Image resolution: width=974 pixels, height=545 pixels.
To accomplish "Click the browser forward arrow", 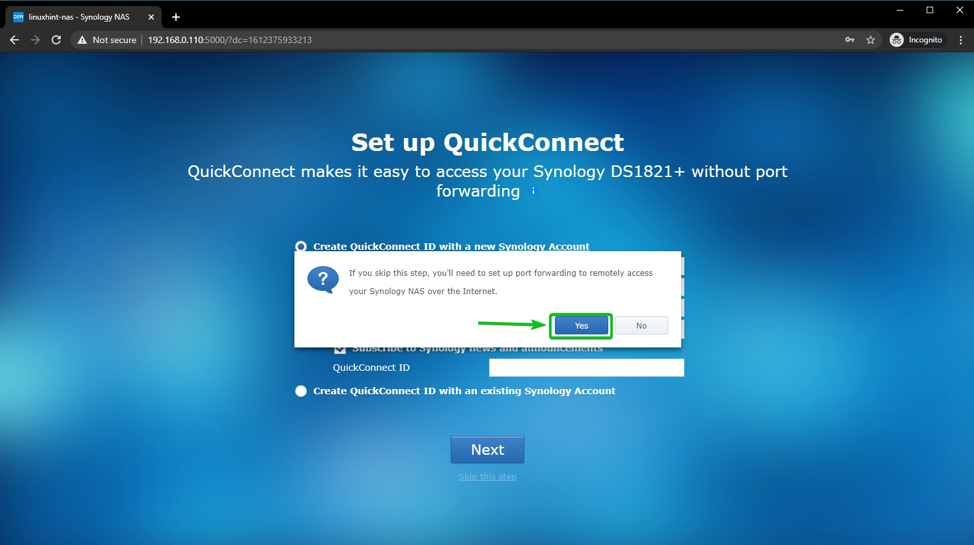I will (x=35, y=40).
